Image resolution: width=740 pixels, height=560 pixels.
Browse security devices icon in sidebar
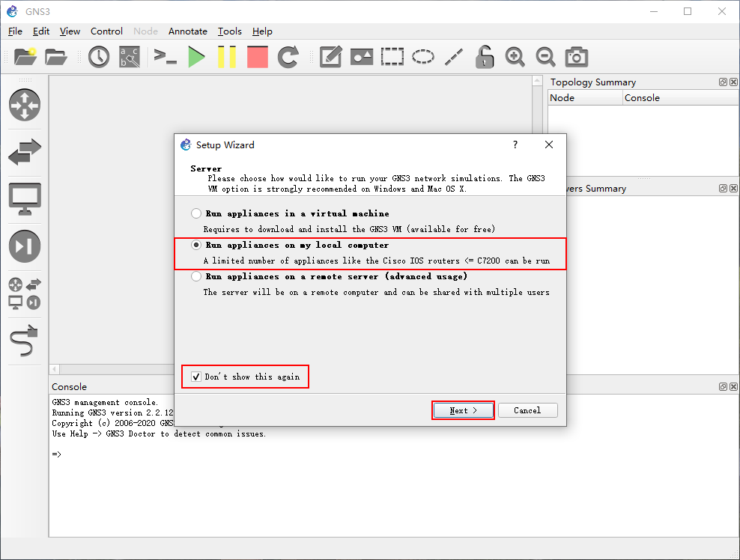[25, 246]
